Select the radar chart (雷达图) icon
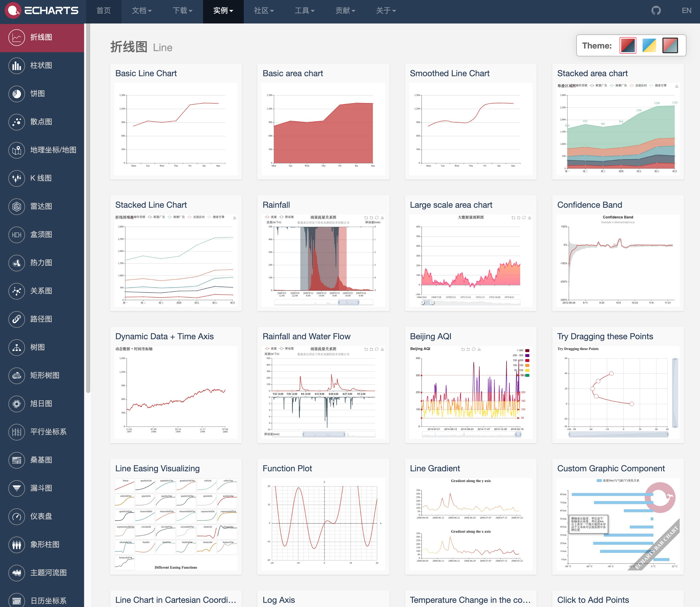 pos(17,206)
